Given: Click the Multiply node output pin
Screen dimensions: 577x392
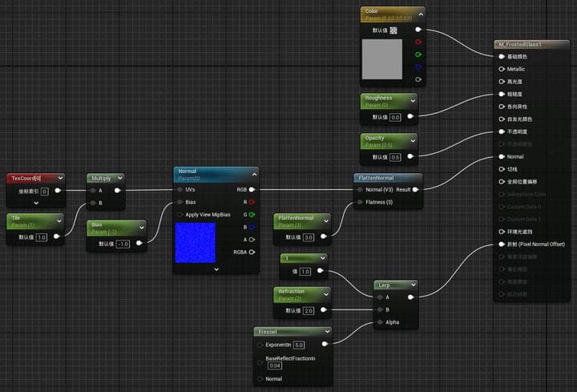Looking at the screenshot, I should [x=117, y=190].
